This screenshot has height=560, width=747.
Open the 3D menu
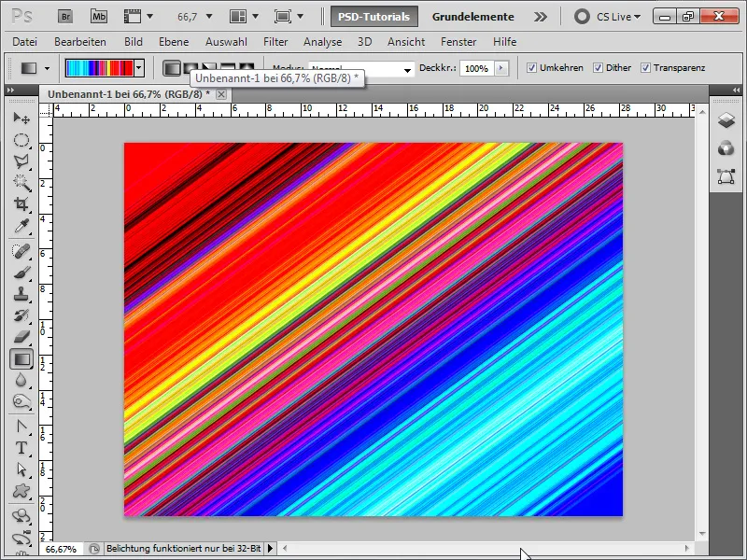coord(364,42)
